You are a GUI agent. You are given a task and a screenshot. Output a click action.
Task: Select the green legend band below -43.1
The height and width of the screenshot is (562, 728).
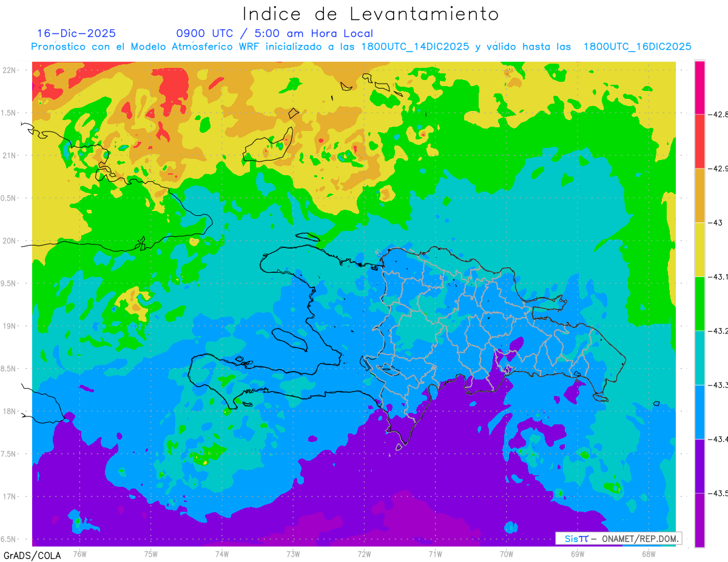point(699,303)
